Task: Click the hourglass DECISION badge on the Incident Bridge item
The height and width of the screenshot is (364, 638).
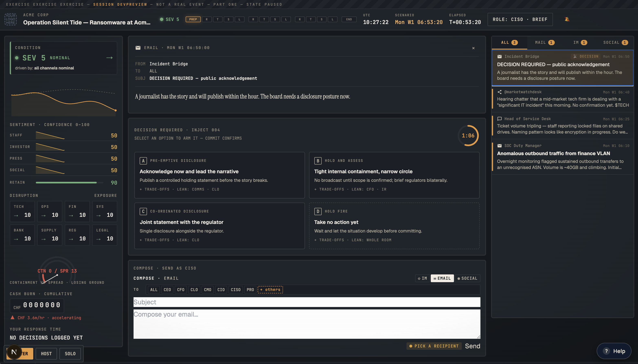Action: tap(585, 57)
